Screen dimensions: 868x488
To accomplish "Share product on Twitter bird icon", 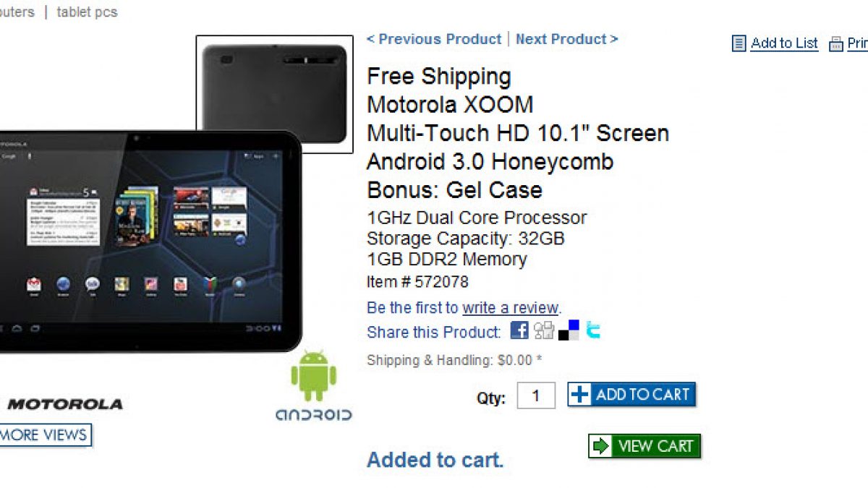I will [593, 330].
